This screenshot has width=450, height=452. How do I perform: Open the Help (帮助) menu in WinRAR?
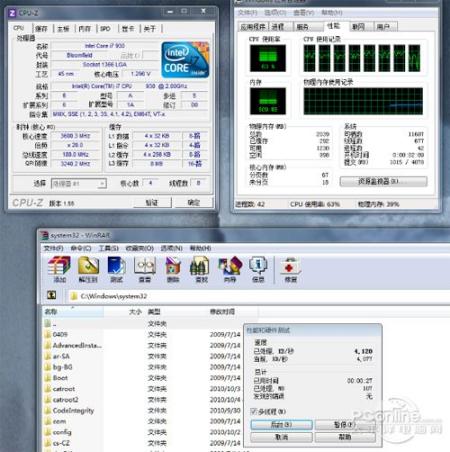[200, 248]
